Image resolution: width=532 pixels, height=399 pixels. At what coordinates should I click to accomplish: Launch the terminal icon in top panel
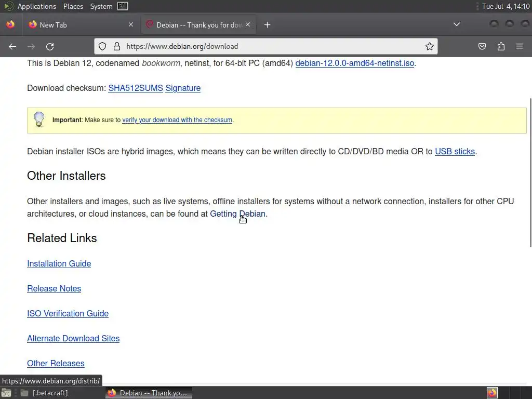click(123, 6)
